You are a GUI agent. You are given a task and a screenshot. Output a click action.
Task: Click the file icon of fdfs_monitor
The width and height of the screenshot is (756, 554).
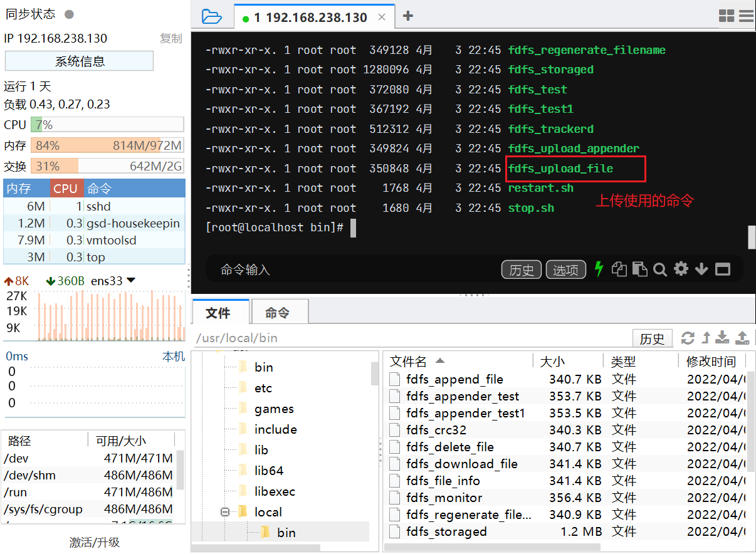[x=394, y=498]
